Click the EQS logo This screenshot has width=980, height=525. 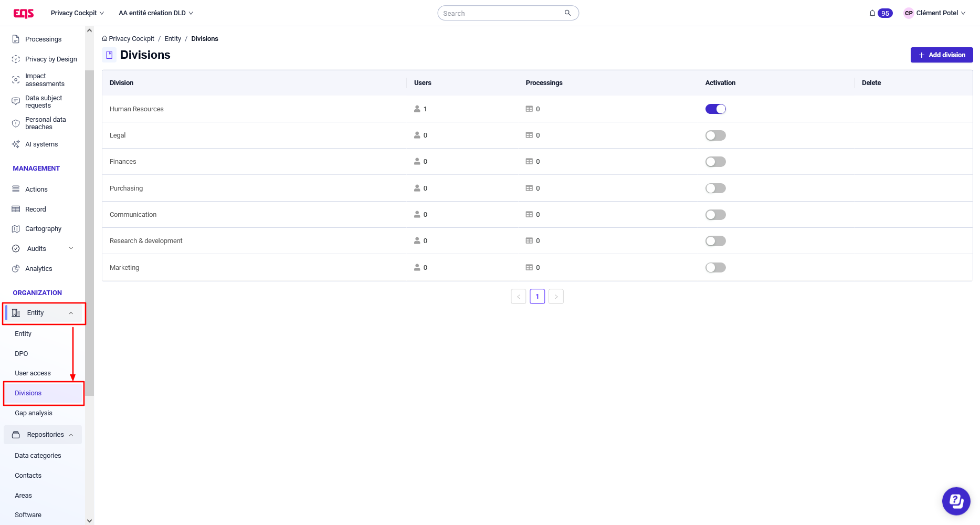click(x=24, y=13)
